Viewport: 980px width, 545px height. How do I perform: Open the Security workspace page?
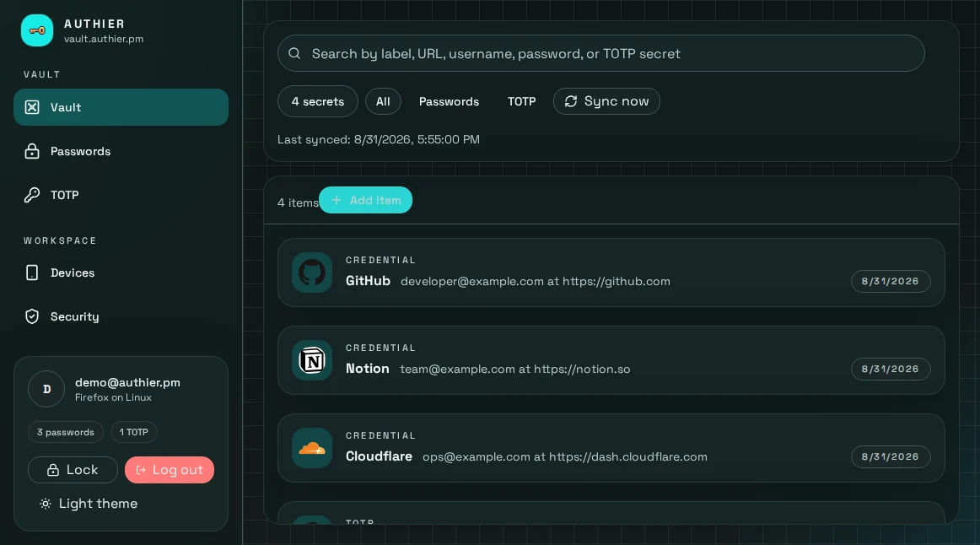click(121, 316)
